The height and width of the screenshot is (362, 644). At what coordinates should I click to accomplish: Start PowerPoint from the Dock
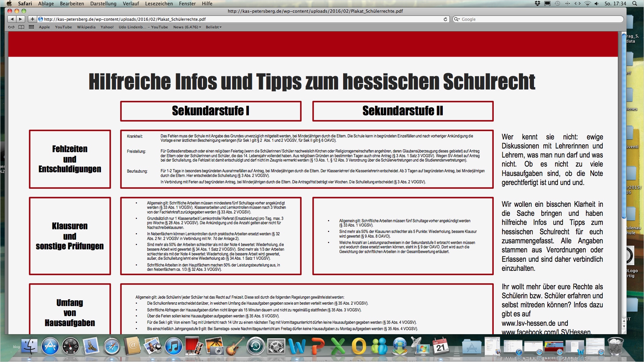pyautogui.click(x=317, y=346)
